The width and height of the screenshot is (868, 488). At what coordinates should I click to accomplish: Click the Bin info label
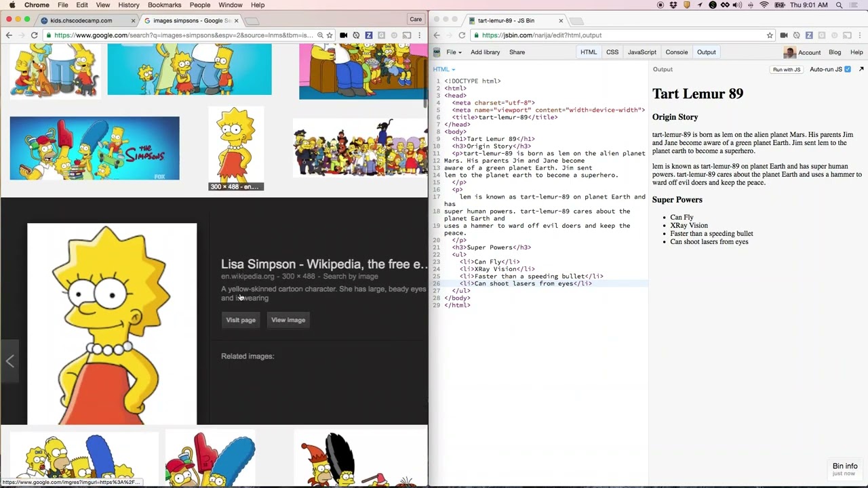coord(845,466)
